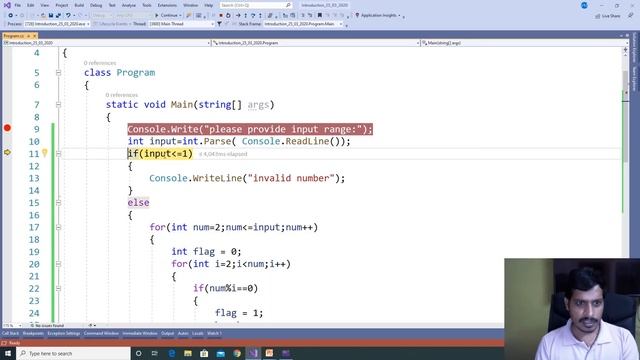Image resolution: width=640 pixels, height=360 pixels.
Task: Click the Windows Start button
Action: click(x=7, y=353)
